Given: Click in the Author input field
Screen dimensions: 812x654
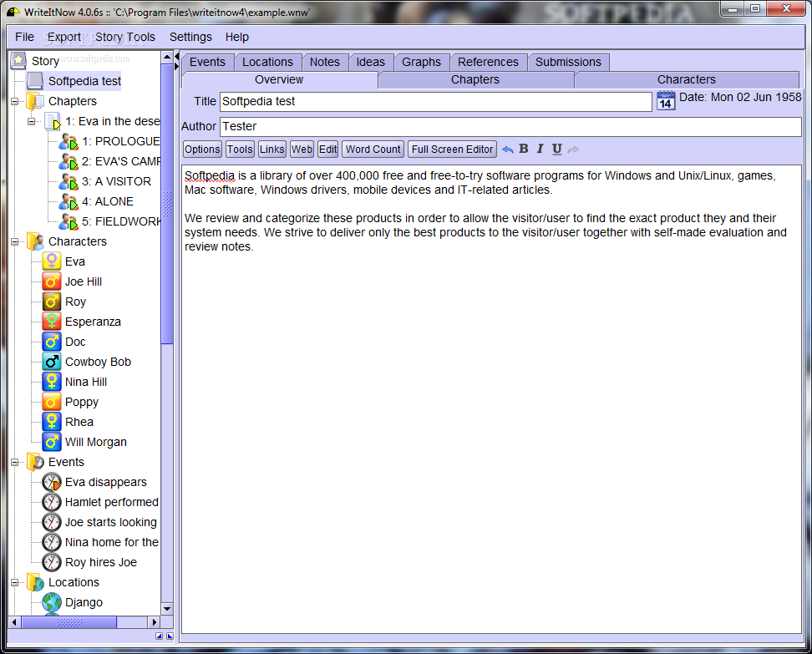Looking at the screenshot, I should 510,126.
